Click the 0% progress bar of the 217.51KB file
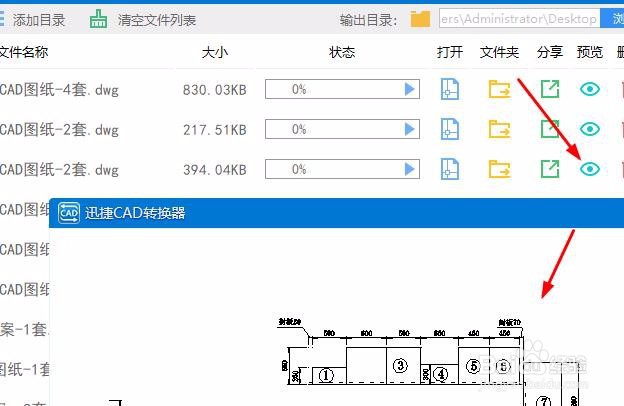 click(342, 129)
